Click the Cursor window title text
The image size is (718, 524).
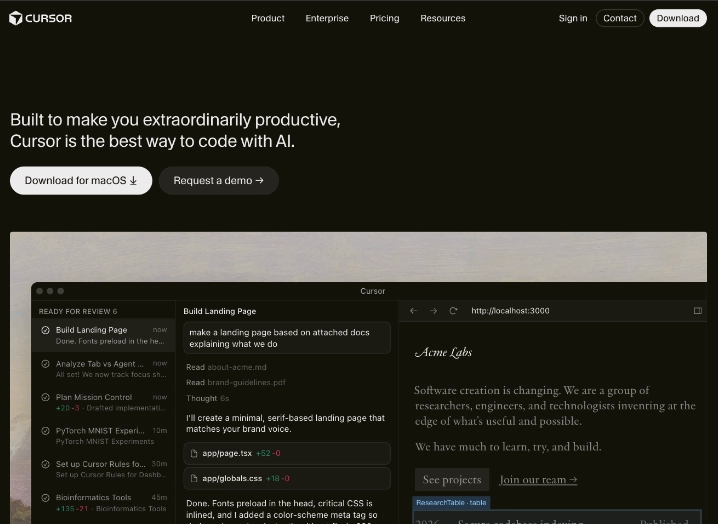tap(373, 291)
